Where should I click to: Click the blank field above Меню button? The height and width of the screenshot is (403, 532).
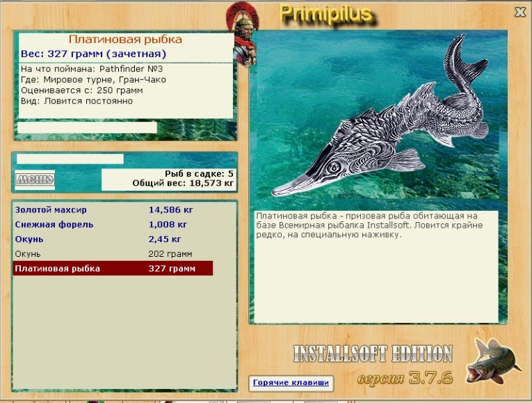pyautogui.click(x=70, y=159)
